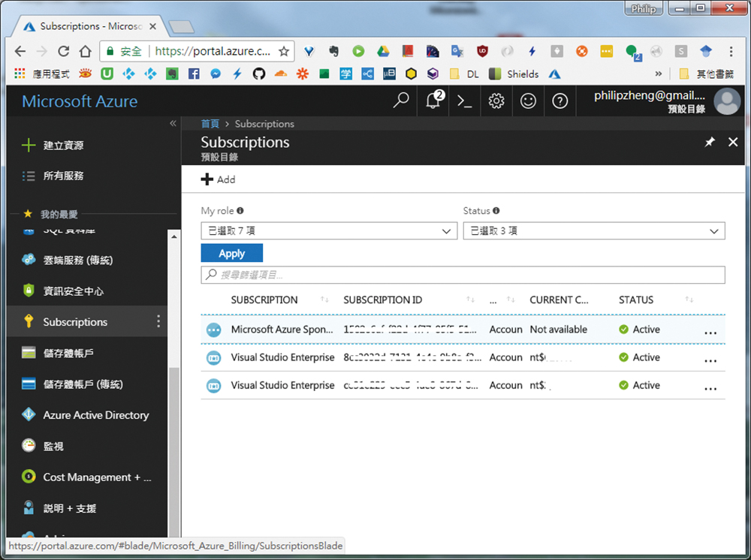751x560 pixels.
Task: Open more options for Microsoft Azure Sponsorship row
Action: pos(710,331)
